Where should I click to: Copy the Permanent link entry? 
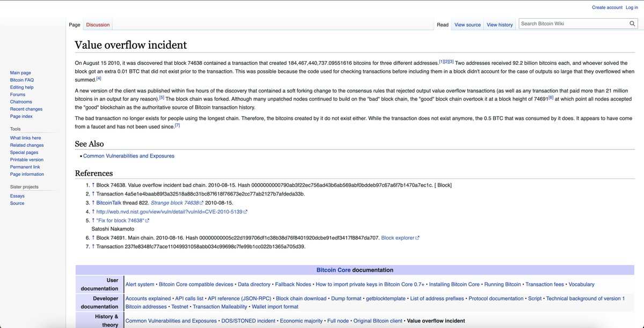click(x=25, y=167)
